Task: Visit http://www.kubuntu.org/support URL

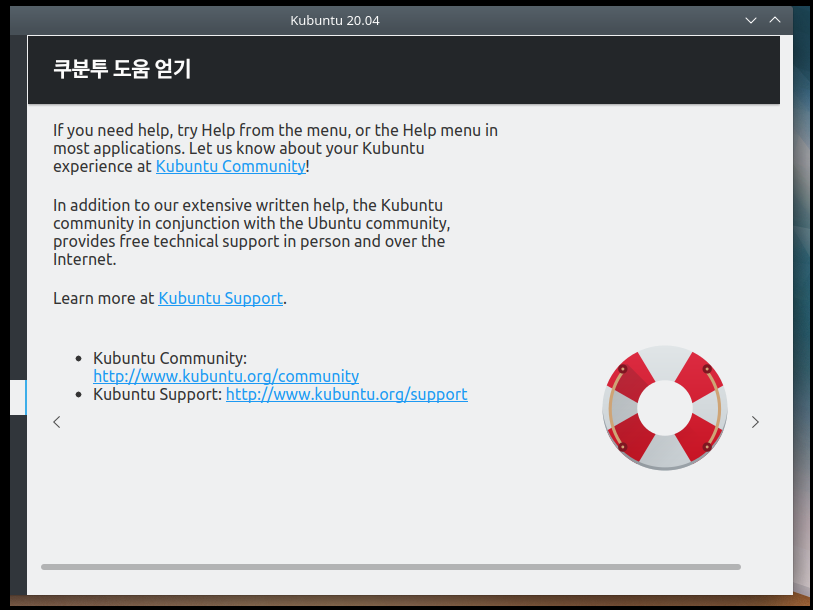Action: click(x=346, y=394)
